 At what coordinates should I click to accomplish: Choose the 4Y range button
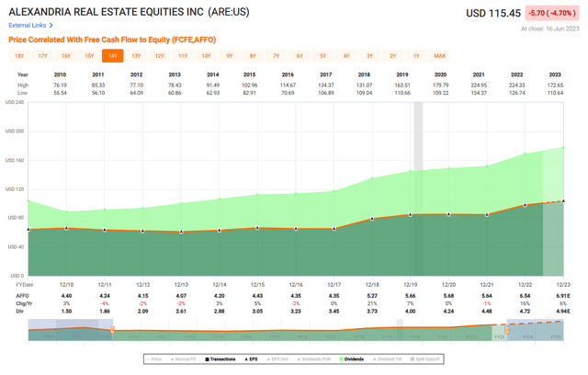(346, 56)
